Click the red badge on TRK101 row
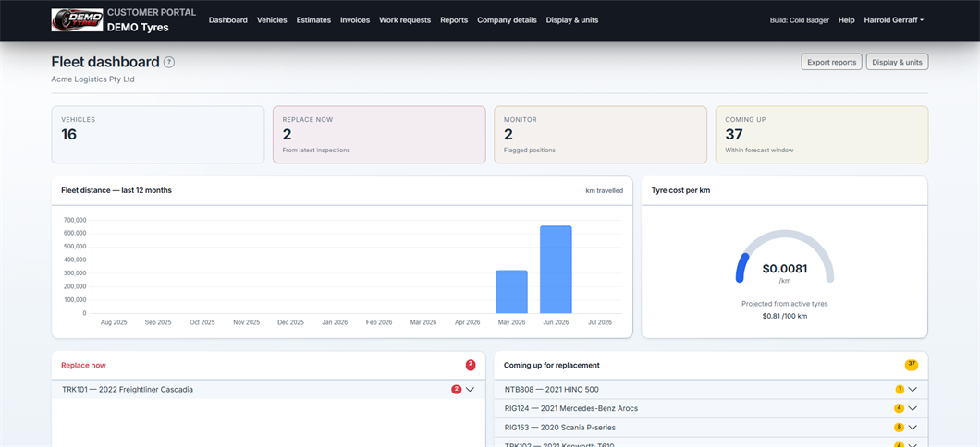This screenshot has height=447, width=980. pyautogui.click(x=456, y=390)
